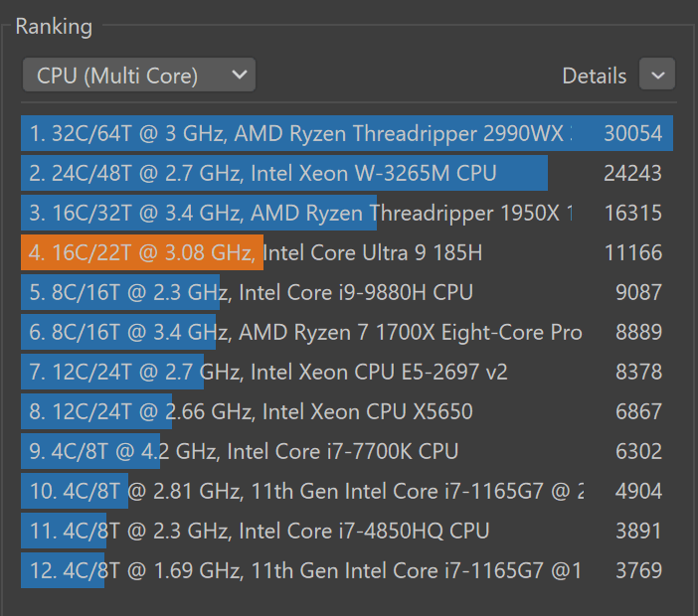Select Intel Core i7-7700K ranking row
This screenshot has height=616, width=698.
[347, 451]
